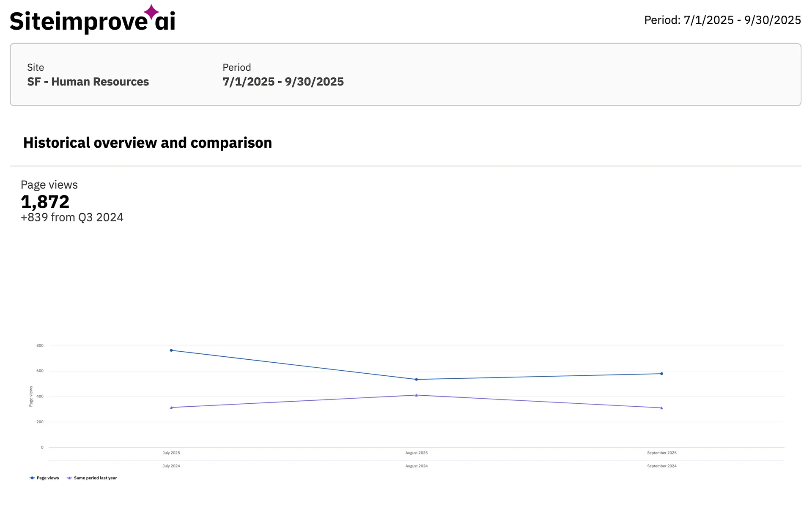Select the purple triangle marker for September 2024
The height and width of the screenshot is (507, 812).
click(x=661, y=408)
